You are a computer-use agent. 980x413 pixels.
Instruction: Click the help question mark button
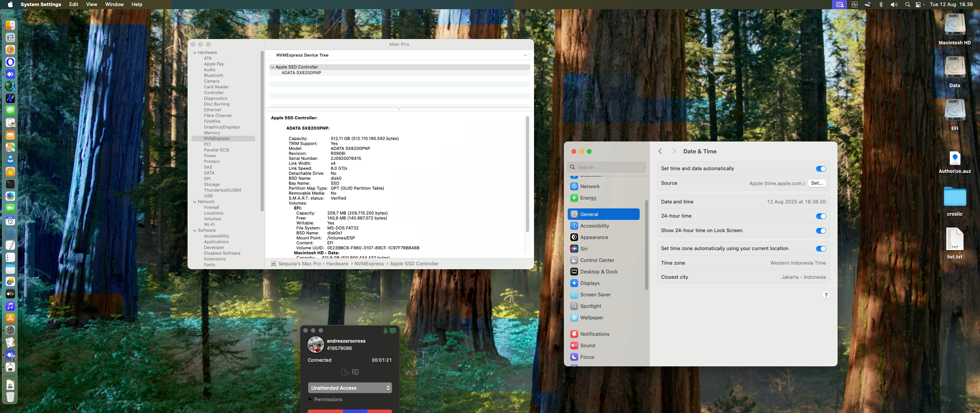(826, 295)
